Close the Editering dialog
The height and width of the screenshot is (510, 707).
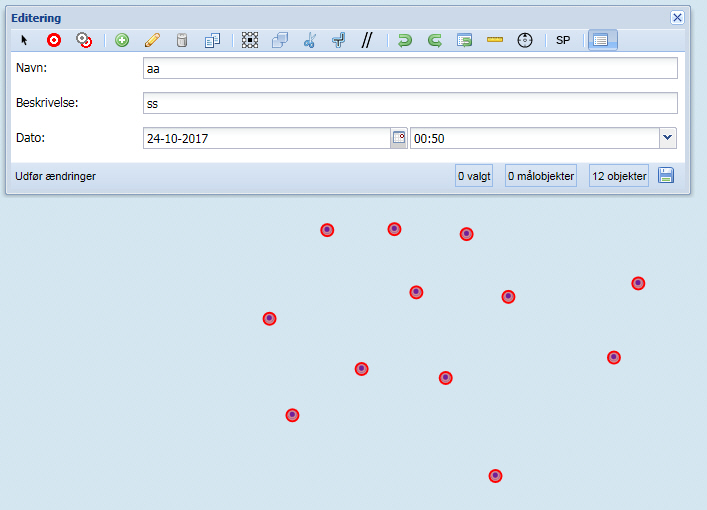pyautogui.click(x=677, y=18)
